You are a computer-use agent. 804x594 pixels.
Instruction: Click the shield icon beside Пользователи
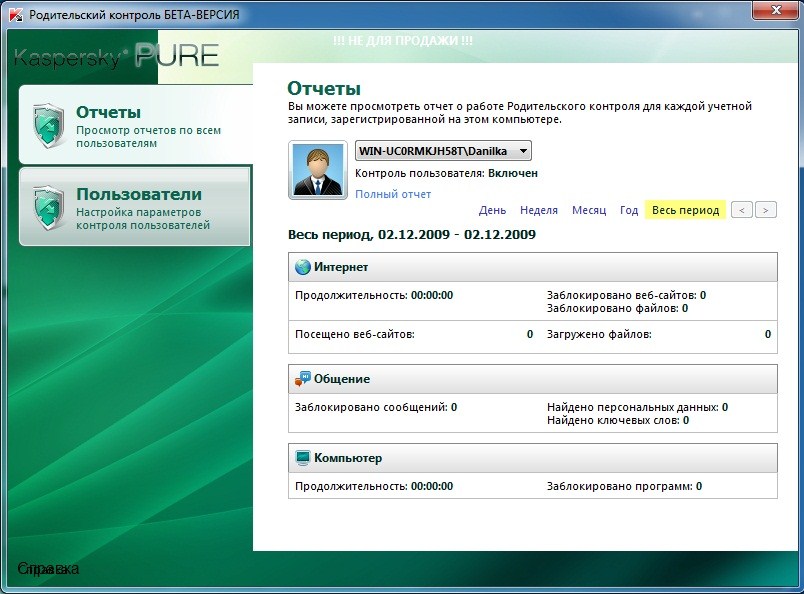point(49,208)
